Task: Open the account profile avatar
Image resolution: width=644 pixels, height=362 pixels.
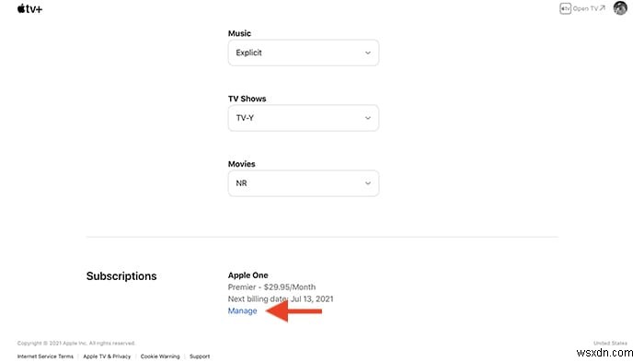Action: [620, 7]
